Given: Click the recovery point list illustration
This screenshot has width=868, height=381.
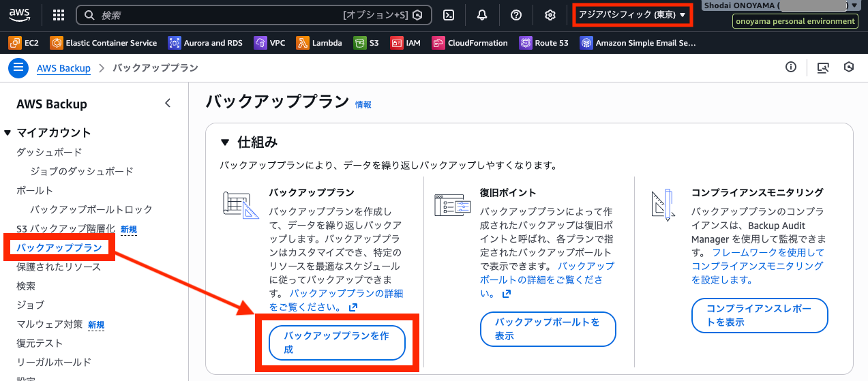Looking at the screenshot, I should [x=453, y=205].
